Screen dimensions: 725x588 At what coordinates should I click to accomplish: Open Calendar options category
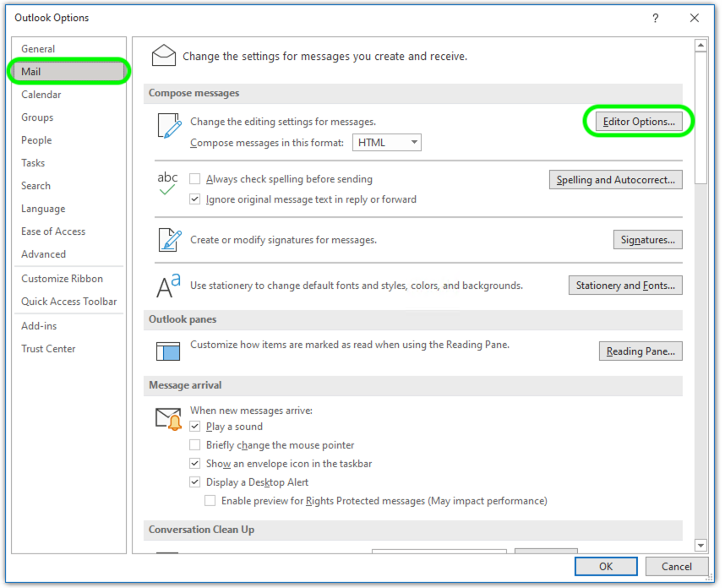click(68, 95)
